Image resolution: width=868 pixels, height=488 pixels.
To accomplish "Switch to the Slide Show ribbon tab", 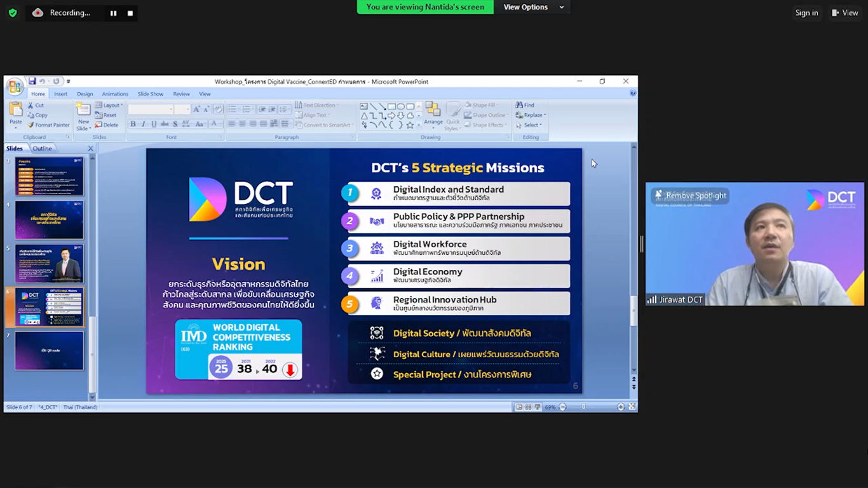I will point(151,94).
